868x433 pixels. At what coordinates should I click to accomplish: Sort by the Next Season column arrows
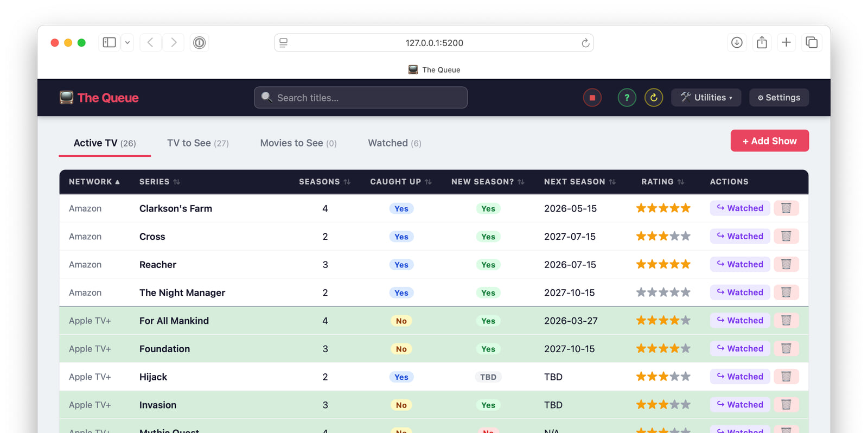click(x=612, y=182)
